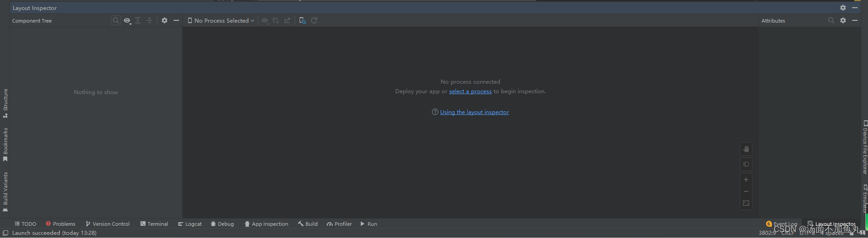Open the Run tool window
The image size is (868, 238).
coord(369,224)
